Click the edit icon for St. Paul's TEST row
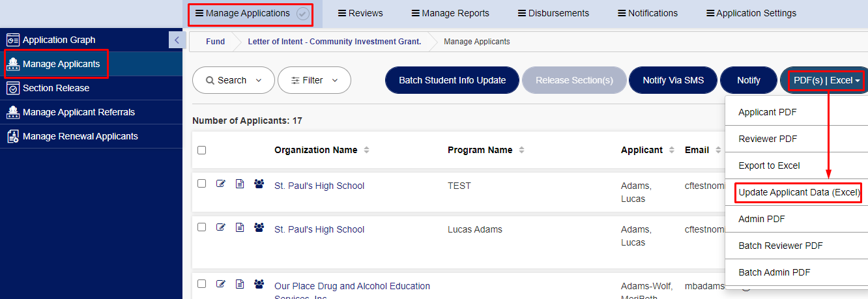 (220, 184)
